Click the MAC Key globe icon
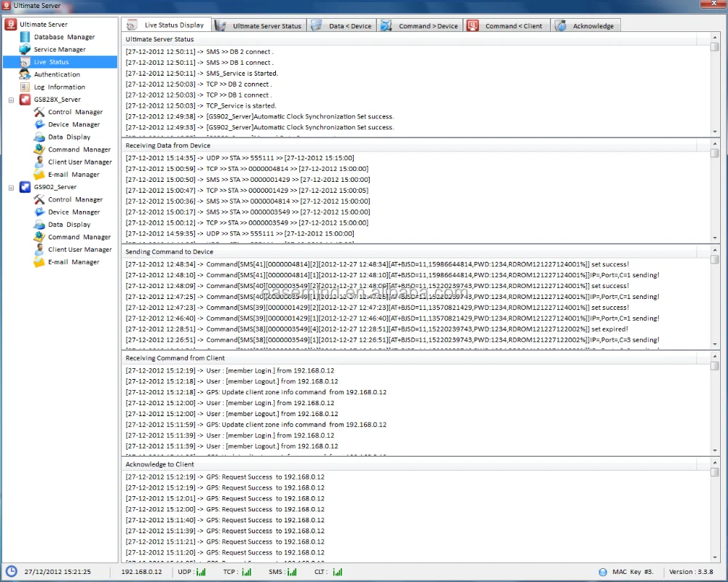This screenshot has width=728, height=582. (603, 572)
